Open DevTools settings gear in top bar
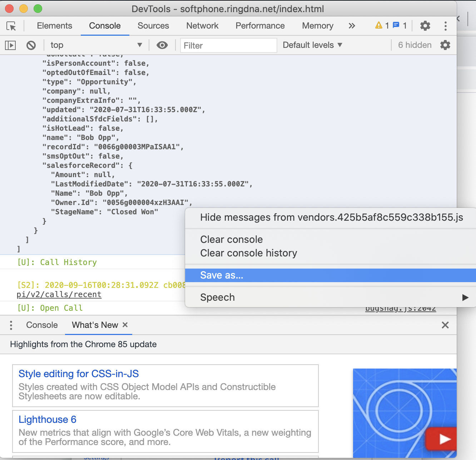 click(x=425, y=26)
